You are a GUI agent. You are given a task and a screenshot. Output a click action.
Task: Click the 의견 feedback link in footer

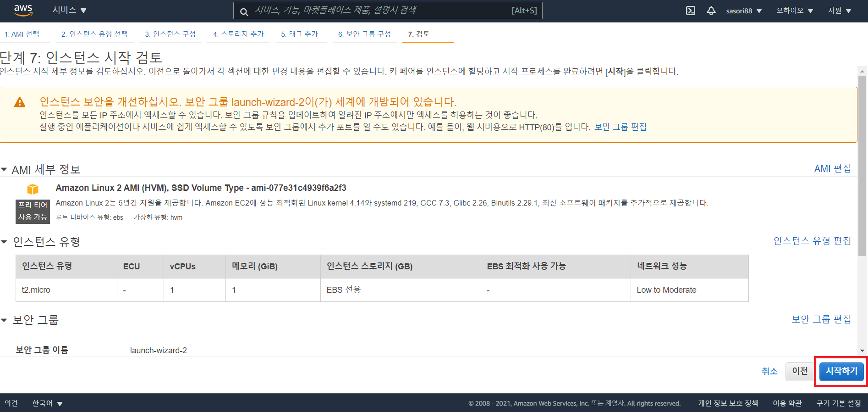pos(11,403)
